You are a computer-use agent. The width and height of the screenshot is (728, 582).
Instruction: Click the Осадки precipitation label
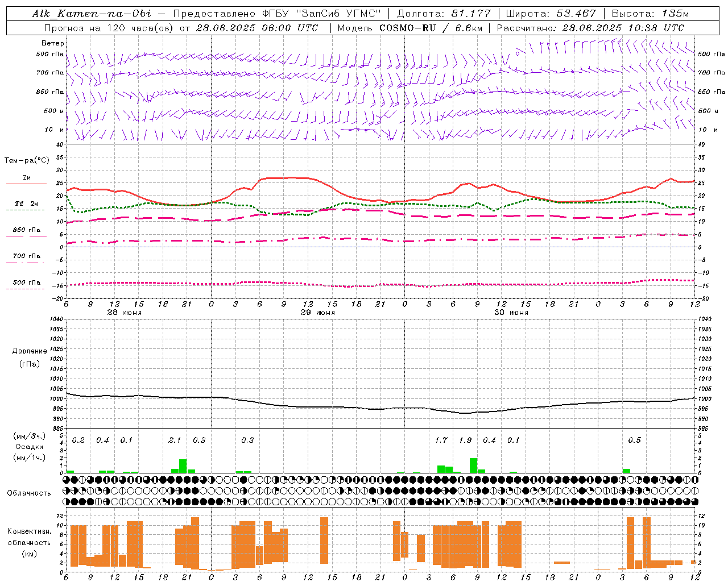tap(29, 447)
